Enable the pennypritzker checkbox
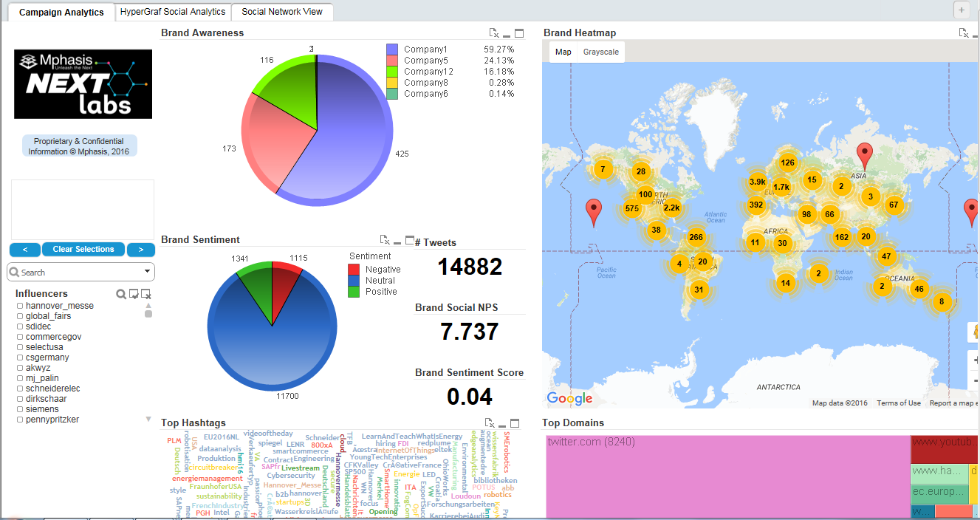This screenshot has height=520, width=980. (20, 420)
